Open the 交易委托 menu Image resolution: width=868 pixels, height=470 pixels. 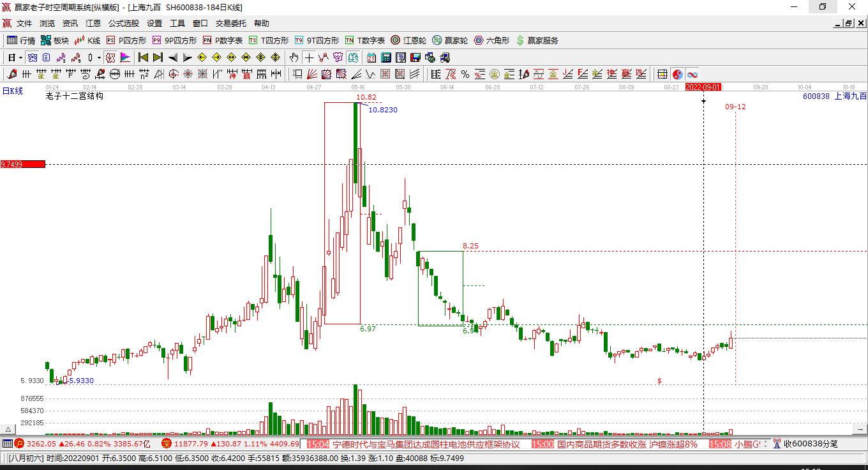[x=230, y=24]
